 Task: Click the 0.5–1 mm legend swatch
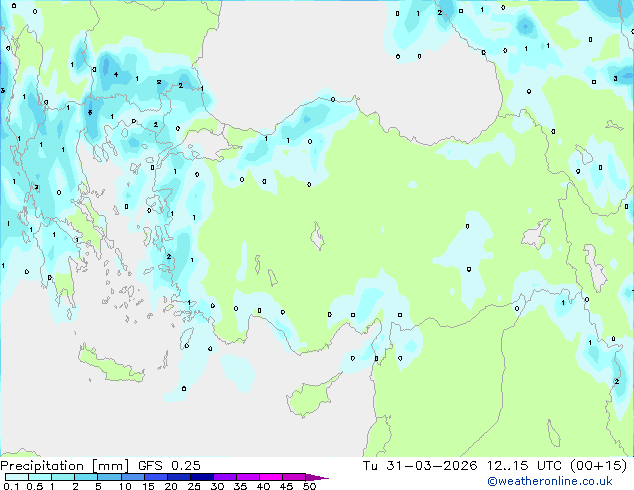click(40, 477)
